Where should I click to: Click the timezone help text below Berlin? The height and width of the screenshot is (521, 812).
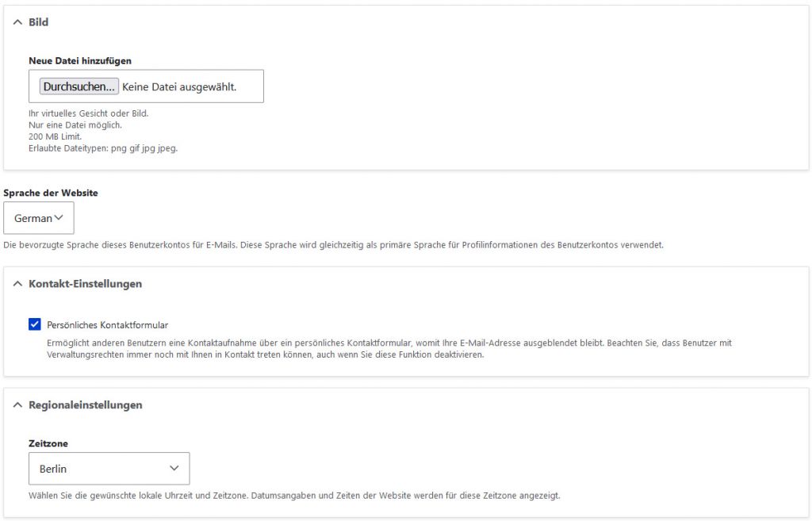(x=294, y=496)
